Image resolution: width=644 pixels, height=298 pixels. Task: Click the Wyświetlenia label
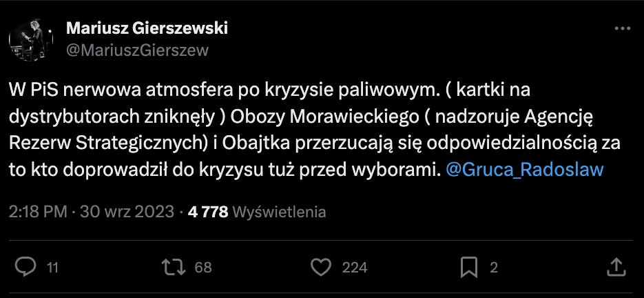(x=280, y=212)
